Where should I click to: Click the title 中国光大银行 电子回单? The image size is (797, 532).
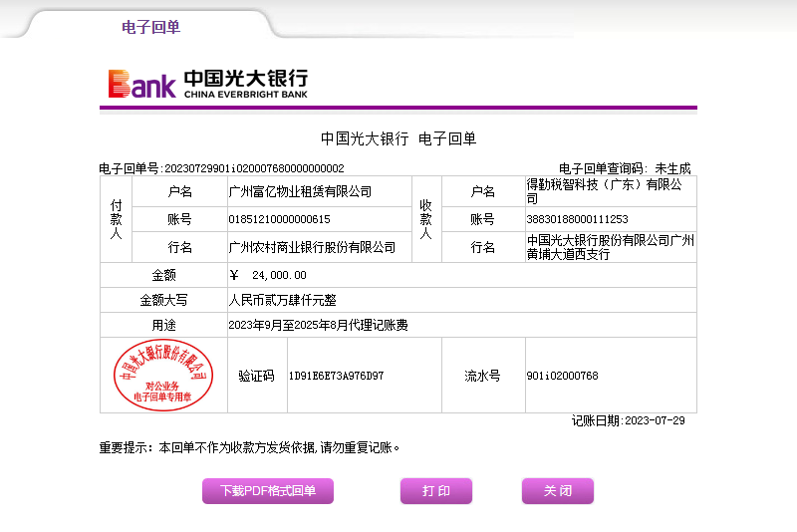(398, 138)
